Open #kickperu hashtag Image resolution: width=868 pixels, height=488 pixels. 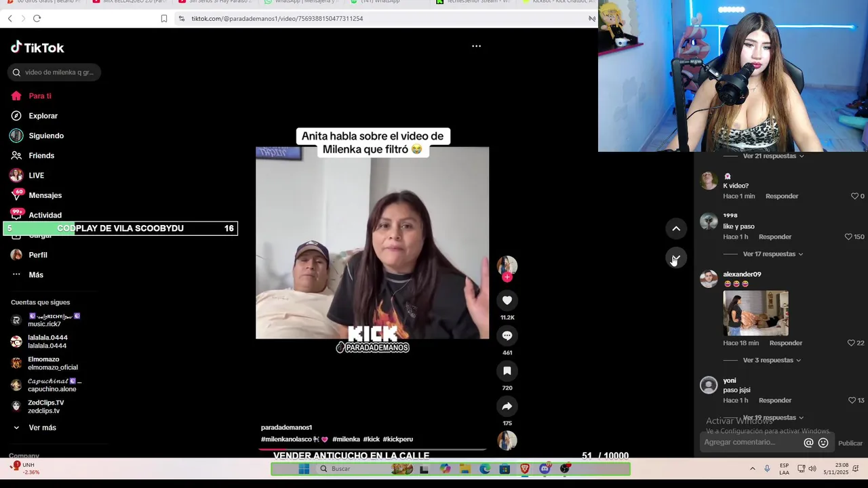(398, 439)
